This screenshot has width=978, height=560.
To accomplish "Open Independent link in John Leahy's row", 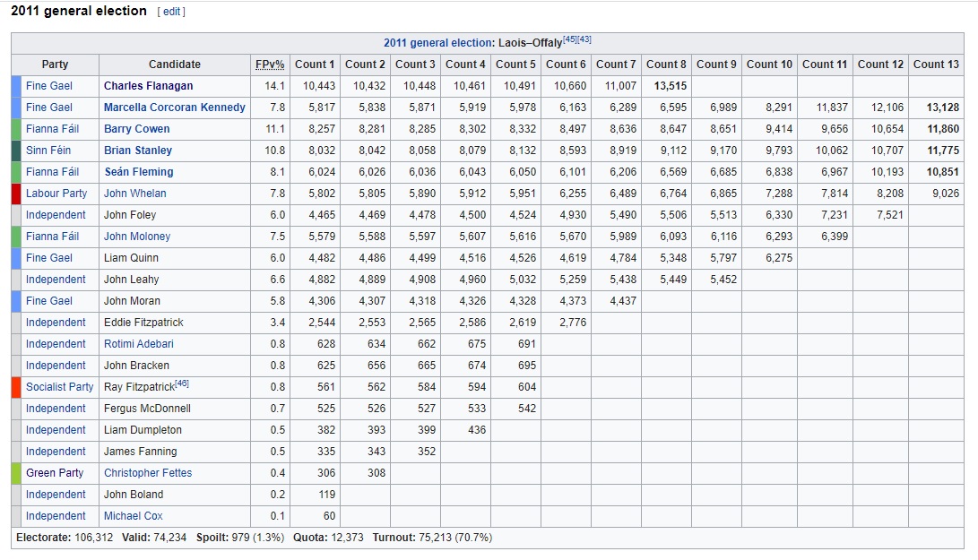I will (x=56, y=280).
